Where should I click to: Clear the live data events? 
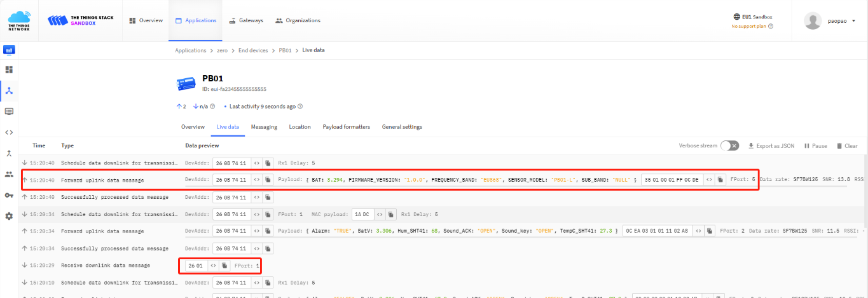tap(846, 146)
